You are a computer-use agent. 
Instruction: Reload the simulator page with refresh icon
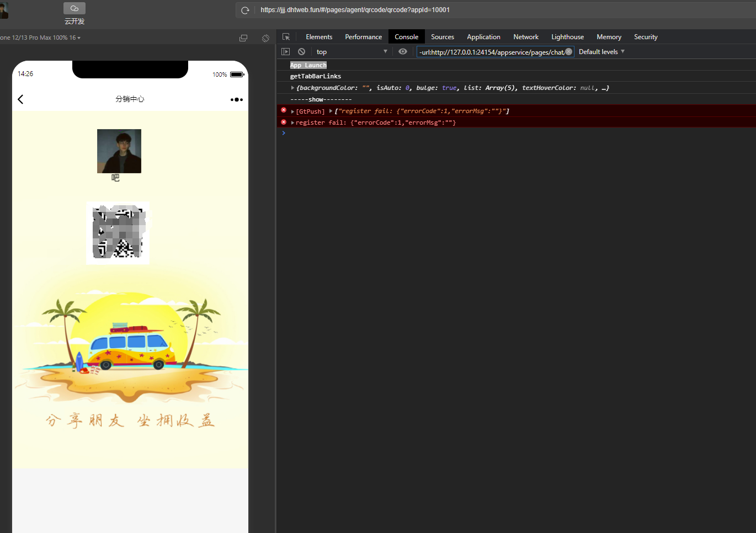[246, 10]
